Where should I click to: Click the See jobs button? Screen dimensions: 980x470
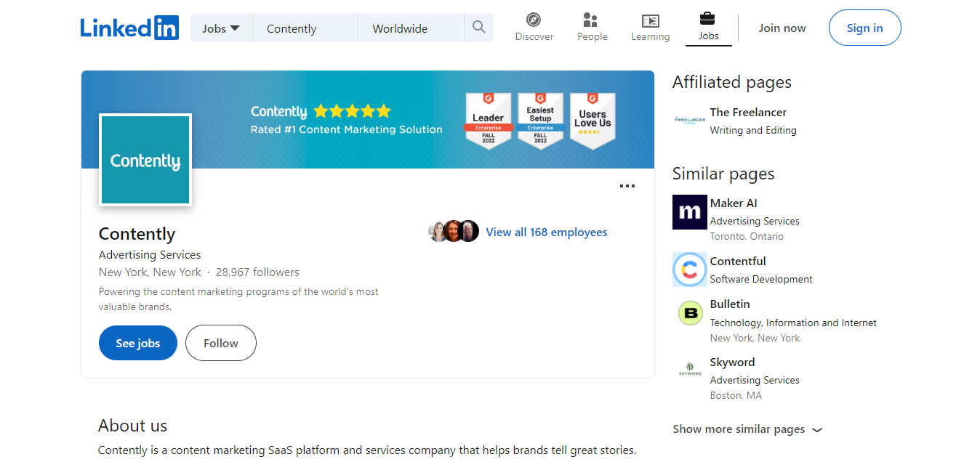138,343
